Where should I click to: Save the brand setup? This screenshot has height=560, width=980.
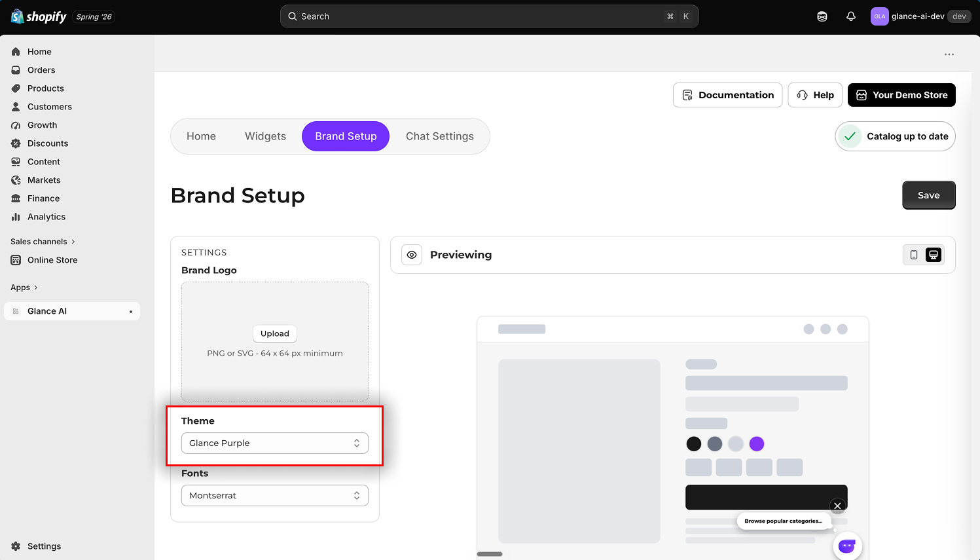[929, 195]
